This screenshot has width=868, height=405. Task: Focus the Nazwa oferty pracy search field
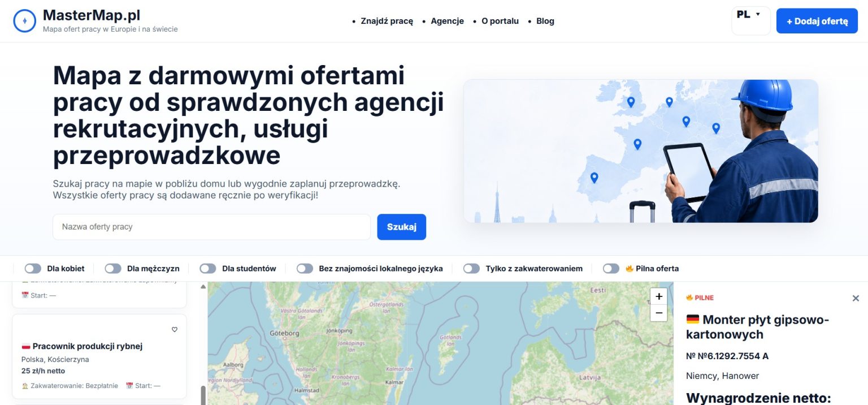point(212,227)
